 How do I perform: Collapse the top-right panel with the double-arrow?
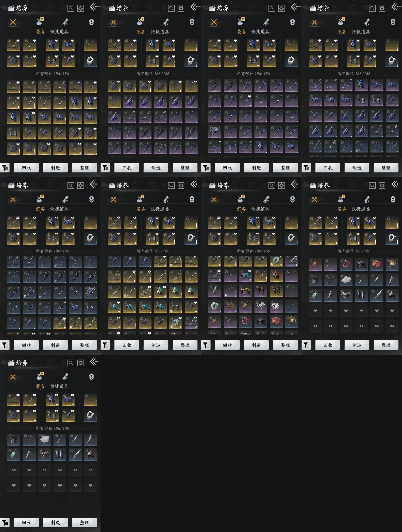point(395,7)
